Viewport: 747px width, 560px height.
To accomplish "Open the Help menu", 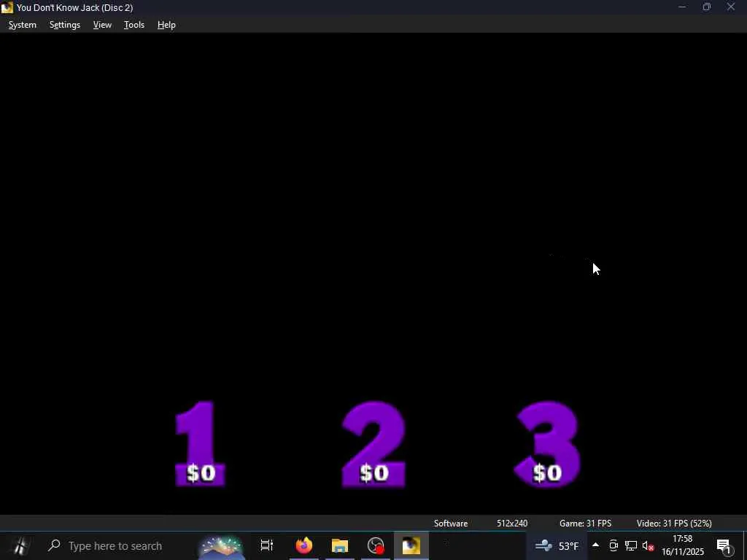I will 166,25.
